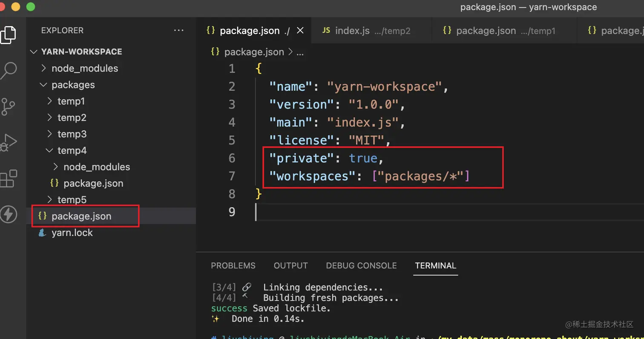Click package.json in the breadcrumb bar
The width and height of the screenshot is (644, 339).
point(254,52)
